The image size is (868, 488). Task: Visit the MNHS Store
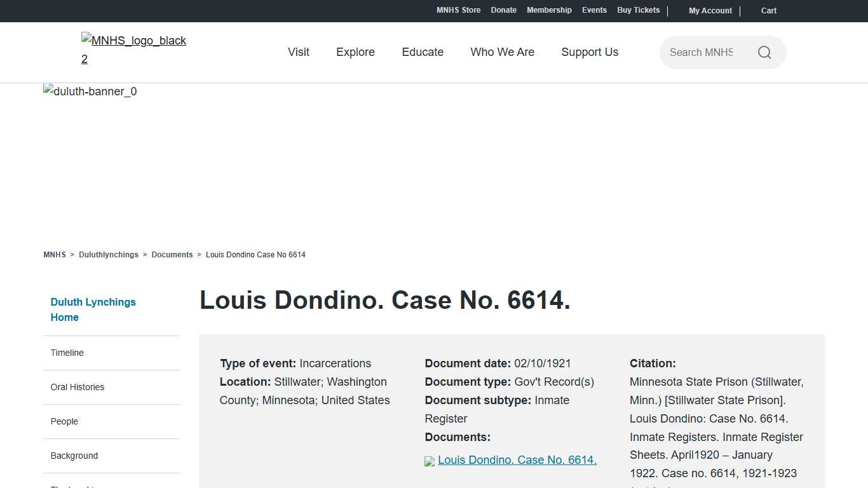click(458, 10)
